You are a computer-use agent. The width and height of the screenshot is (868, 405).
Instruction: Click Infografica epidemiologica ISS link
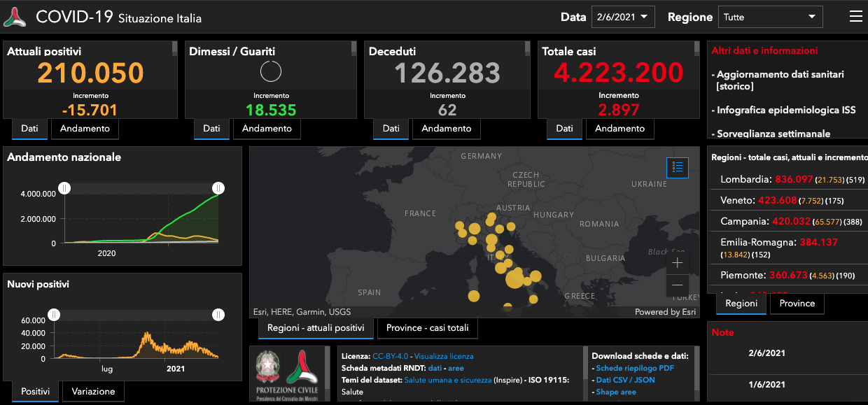coord(786,110)
